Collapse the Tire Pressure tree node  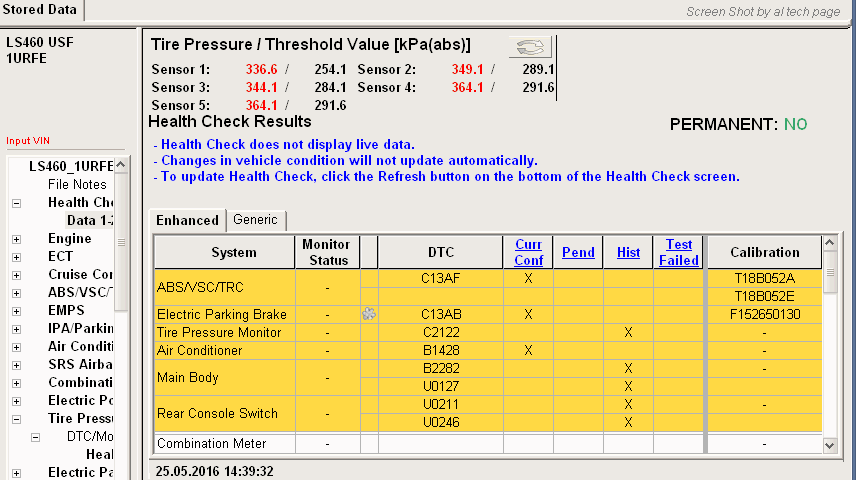pyautogui.click(x=16, y=419)
